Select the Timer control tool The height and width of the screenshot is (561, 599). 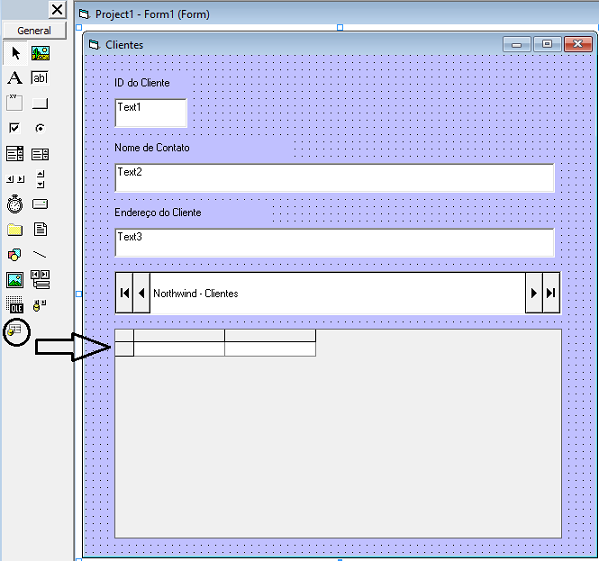pyautogui.click(x=15, y=204)
